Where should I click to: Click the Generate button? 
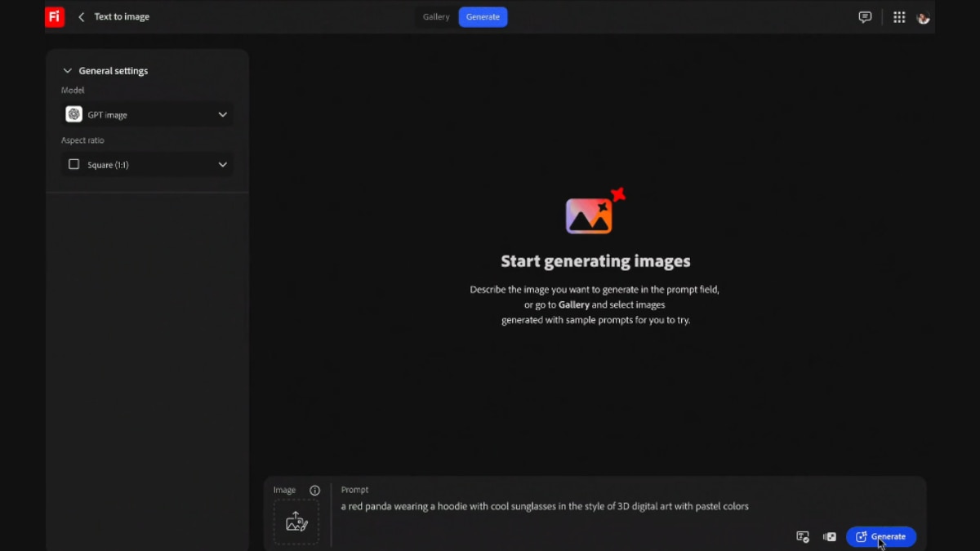[x=881, y=536]
